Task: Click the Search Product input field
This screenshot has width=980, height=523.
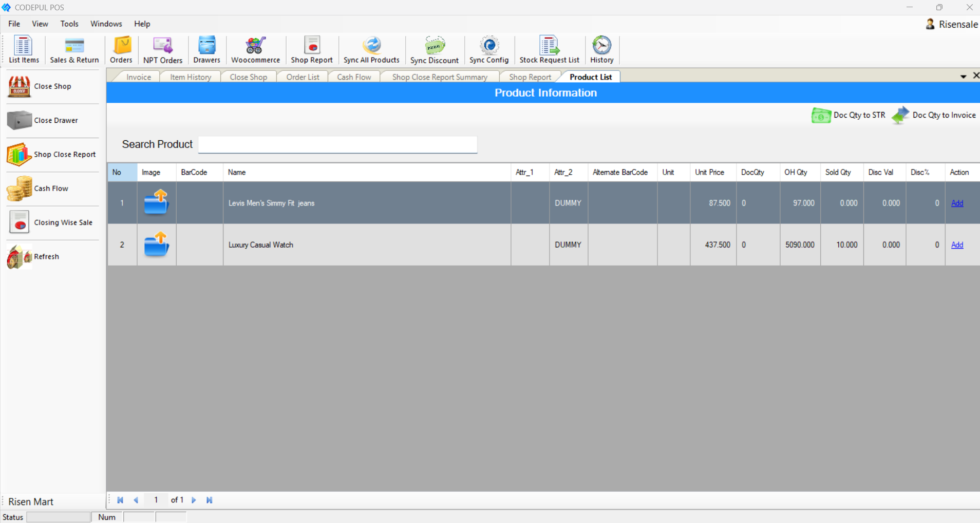Action: click(x=337, y=144)
